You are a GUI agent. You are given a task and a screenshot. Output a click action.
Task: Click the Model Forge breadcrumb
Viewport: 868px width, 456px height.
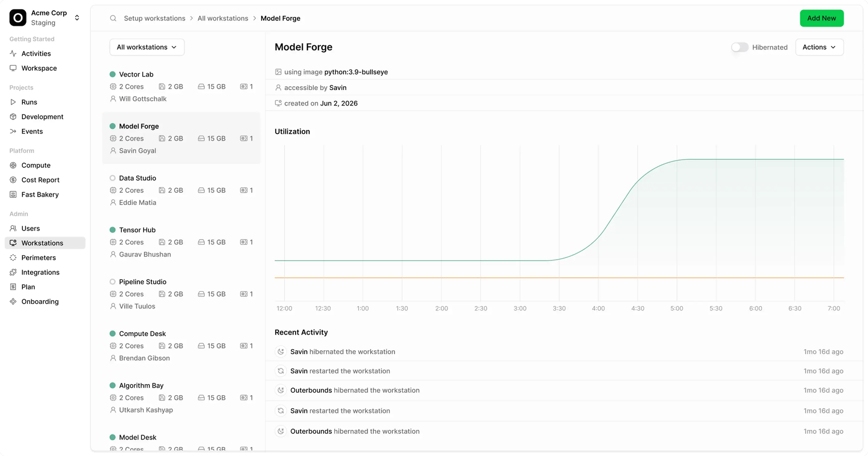tap(280, 18)
